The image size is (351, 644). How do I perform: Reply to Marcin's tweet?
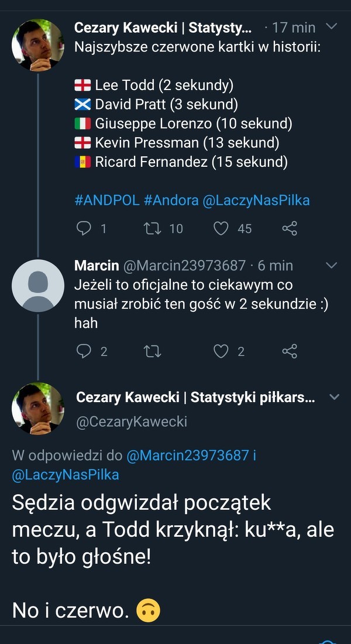tap(84, 351)
